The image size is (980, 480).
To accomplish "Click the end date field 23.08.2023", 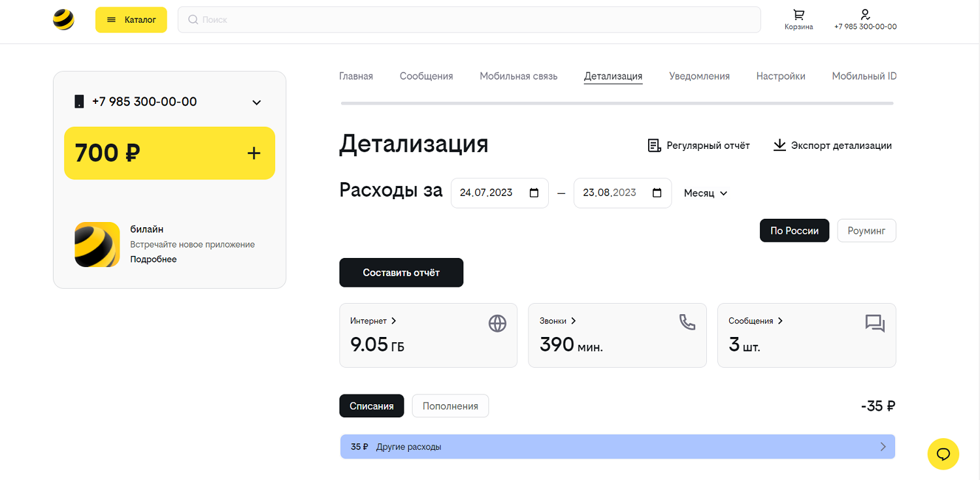I will tap(623, 193).
